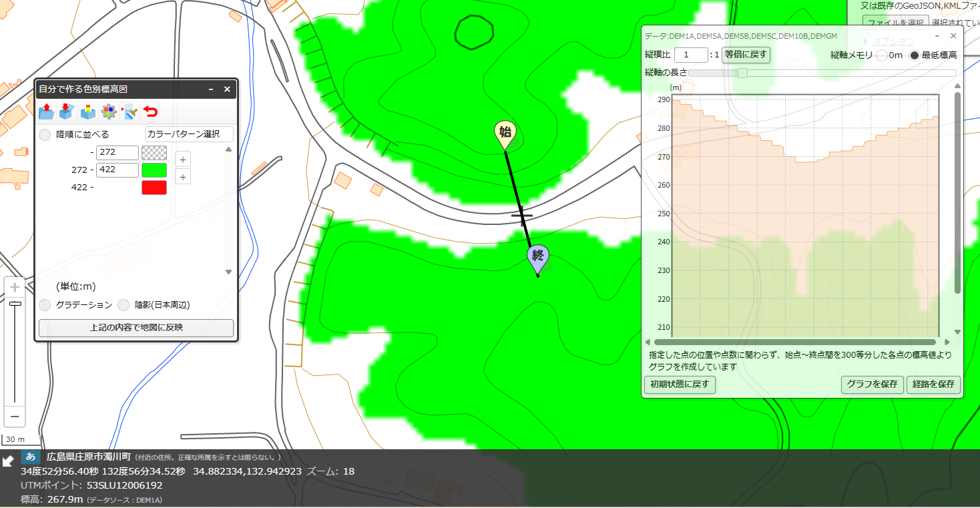Screen dimensions: 980x508
Task: Click the box icon with rainbow color bar
Action: pyautogui.click(x=87, y=111)
